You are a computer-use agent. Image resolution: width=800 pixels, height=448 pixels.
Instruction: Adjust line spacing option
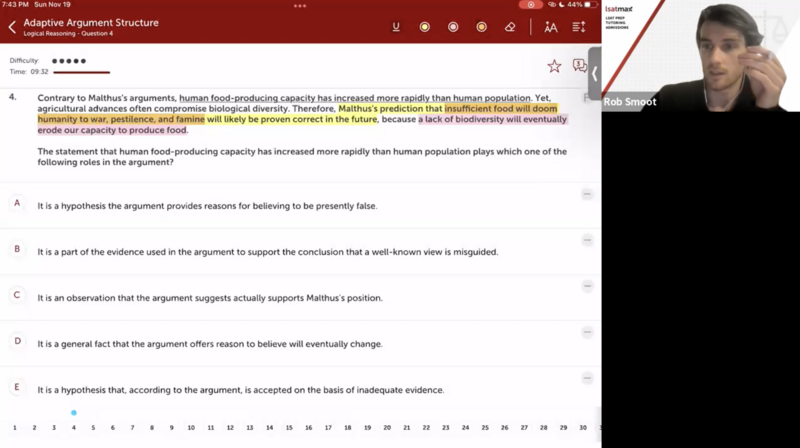click(x=579, y=27)
